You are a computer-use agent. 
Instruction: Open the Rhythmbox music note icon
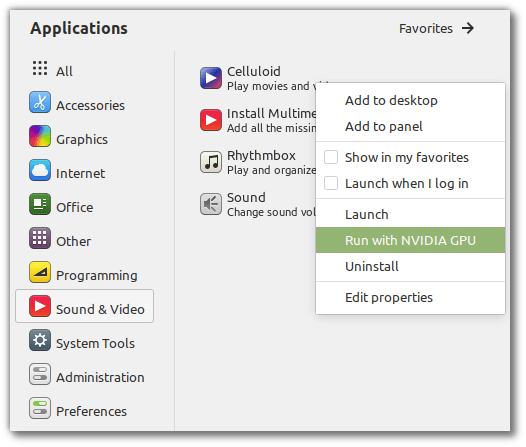211,162
